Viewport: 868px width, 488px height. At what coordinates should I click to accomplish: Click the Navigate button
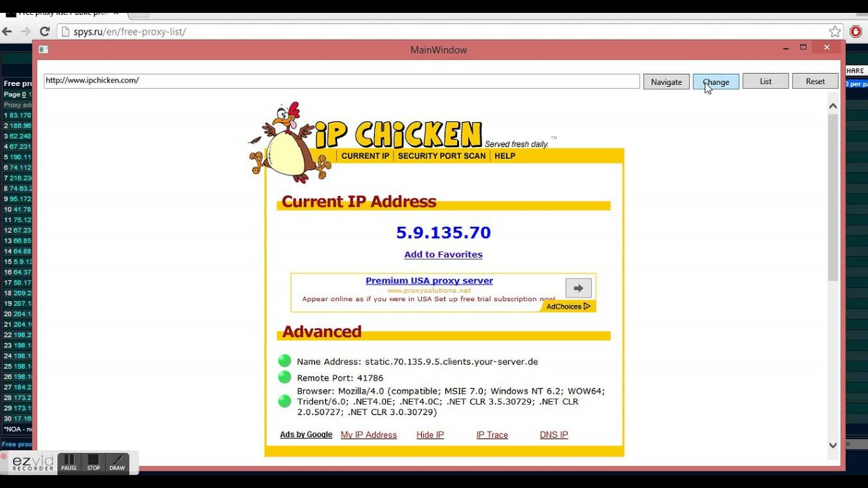666,81
